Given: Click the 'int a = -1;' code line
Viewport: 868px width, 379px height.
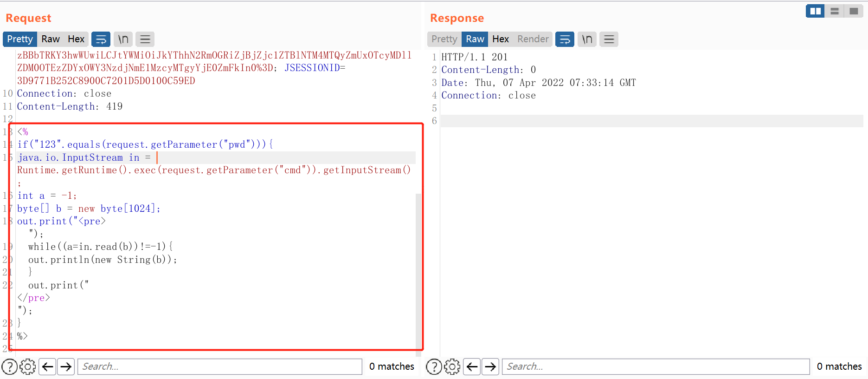Looking at the screenshot, I should click(47, 196).
